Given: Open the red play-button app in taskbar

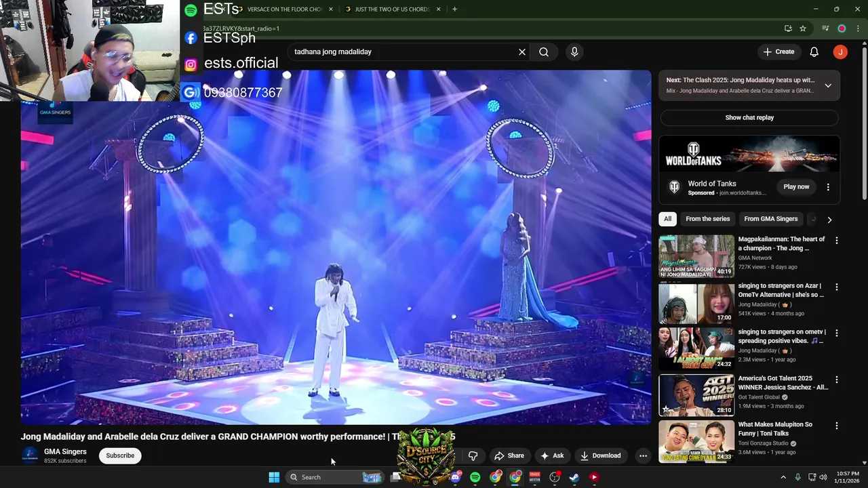Looking at the screenshot, I should [x=594, y=477].
